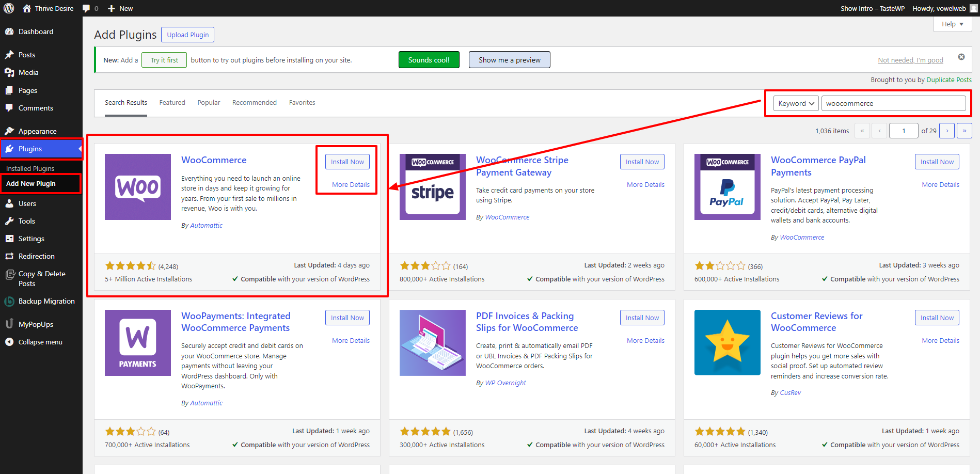Click the PDF Invoices plugin thumbnail
980x474 pixels.
[433, 343]
